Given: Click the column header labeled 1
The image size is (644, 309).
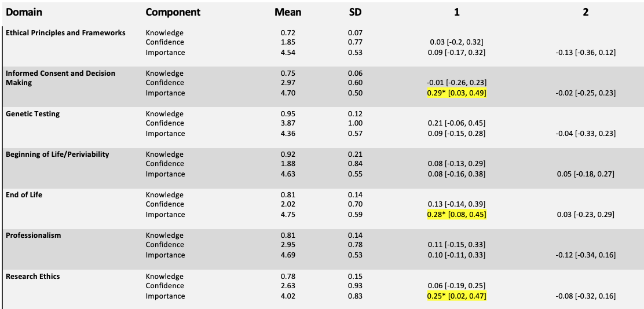Looking at the screenshot, I should (457, 12).
